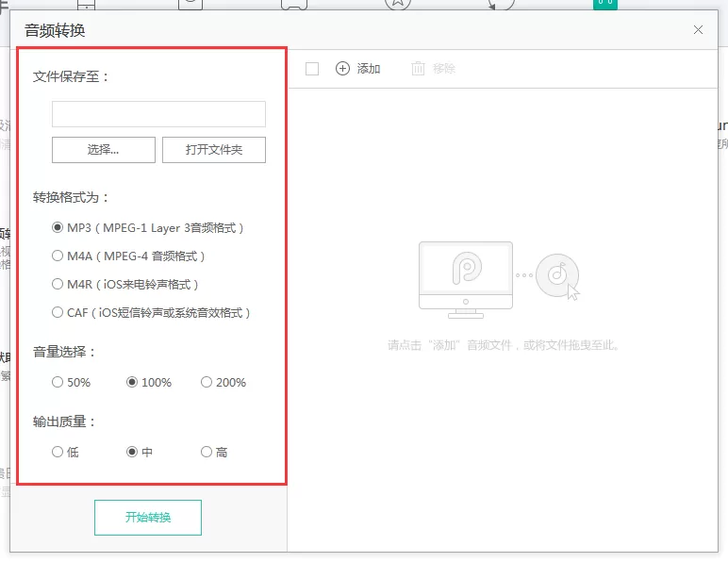
Task: Click the greyed 移除 remove label
Action: pos(444,69)
